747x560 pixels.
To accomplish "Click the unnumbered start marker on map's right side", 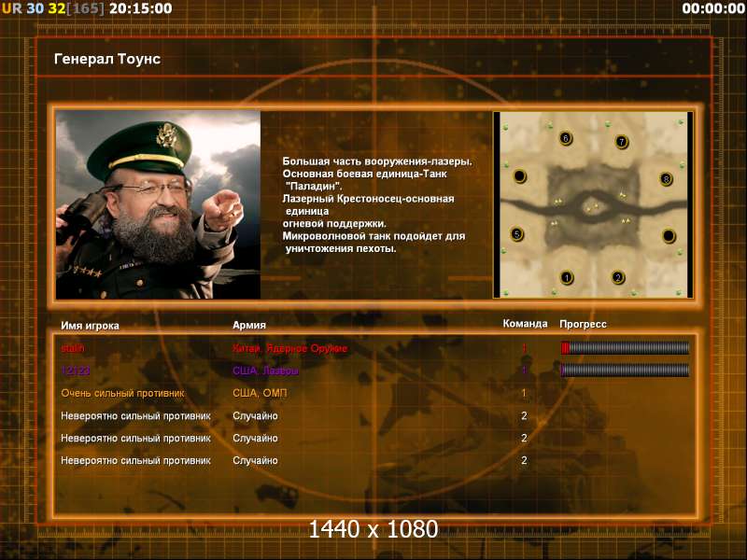I will [x=669, y=236].
